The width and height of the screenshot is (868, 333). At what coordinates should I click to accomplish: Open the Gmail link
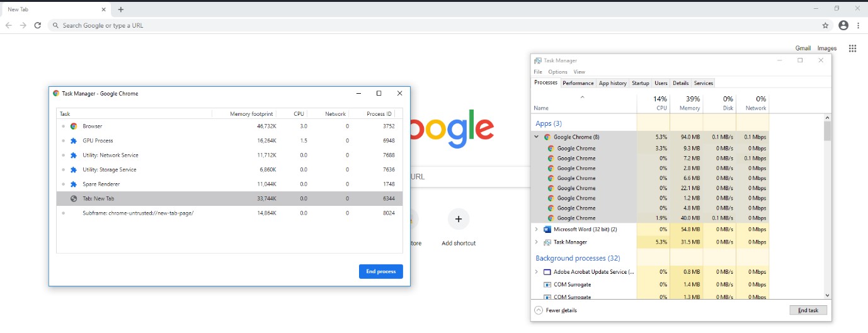click(803, 48)
